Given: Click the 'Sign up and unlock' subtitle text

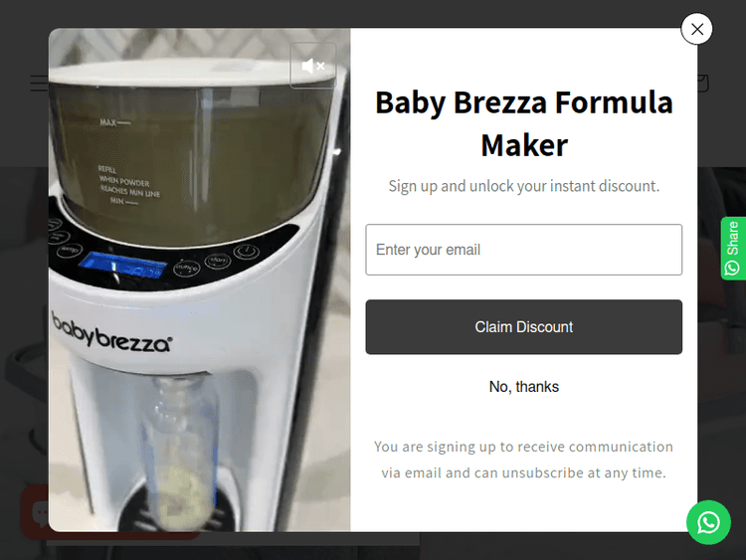Looking at the screenshot, I should 524,186.
